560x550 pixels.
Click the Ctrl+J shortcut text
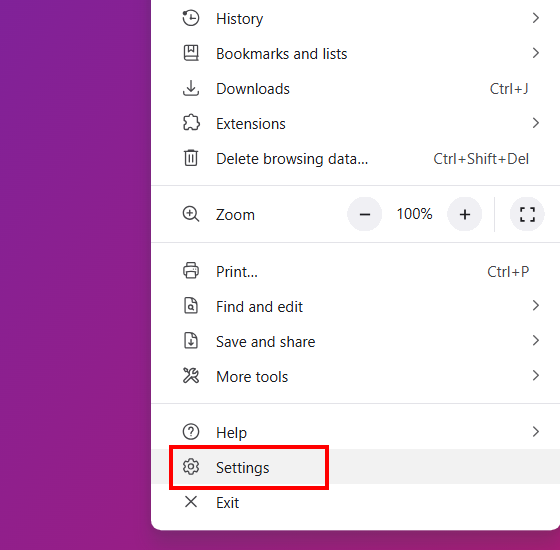point(509,89)
